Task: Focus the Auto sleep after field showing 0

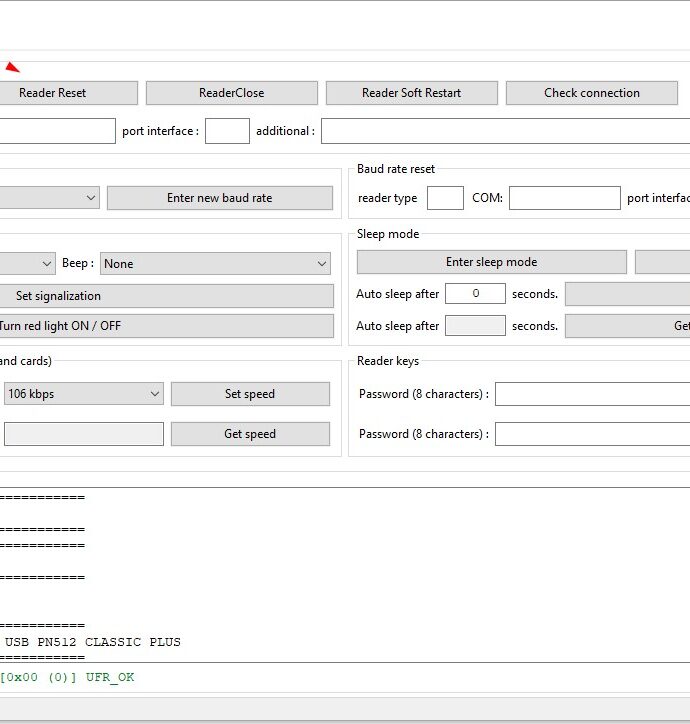Action: [x=475, y=294]
